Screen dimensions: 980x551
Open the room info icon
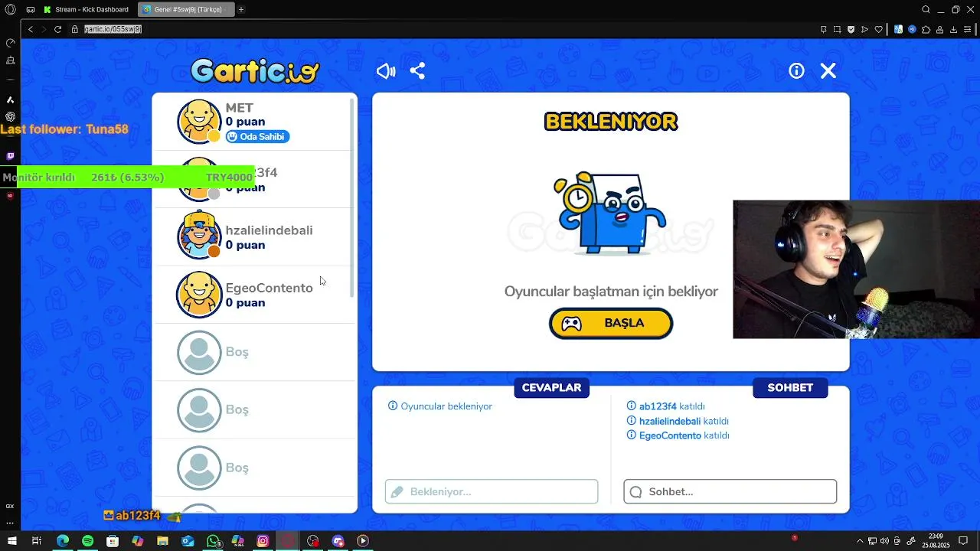[796, 71]
